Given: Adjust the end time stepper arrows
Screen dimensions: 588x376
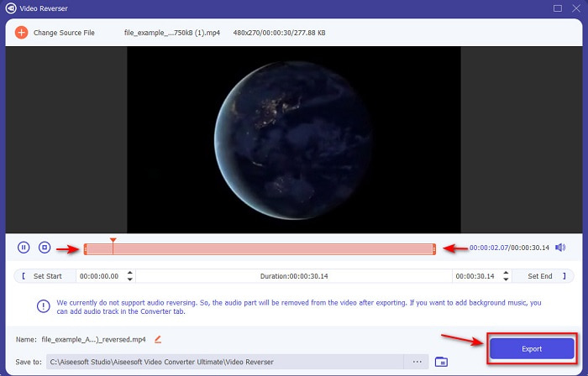Looking at the screenshot, I should tap(504, 276).
